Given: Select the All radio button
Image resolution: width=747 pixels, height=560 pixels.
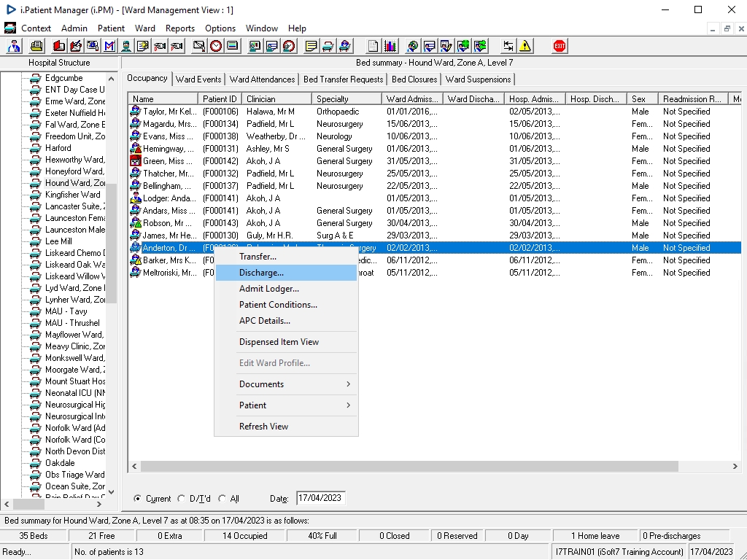Looking at the screenshot, I should (x=222, y=499).
